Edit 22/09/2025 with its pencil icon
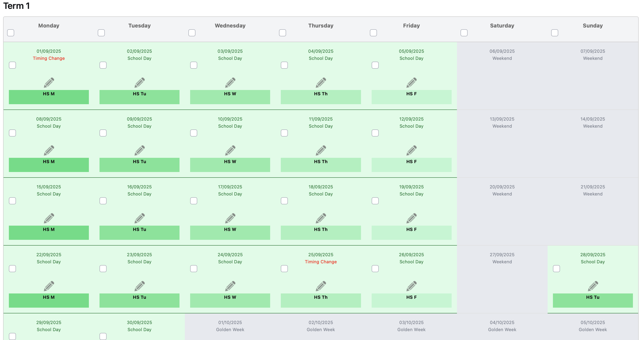Image resolution: width=644 pixels, height=340 pixels. pos(49,286)
